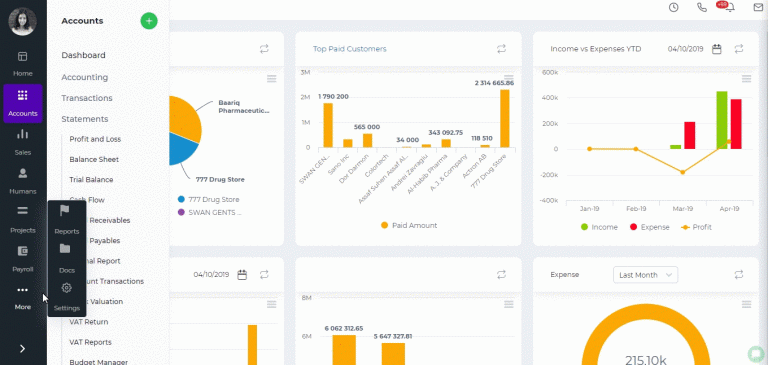Image resolution: width=768 pixels, height=365 pixels.
Task: Open the notifications bell icon
Action: click(x=730, y=7)
